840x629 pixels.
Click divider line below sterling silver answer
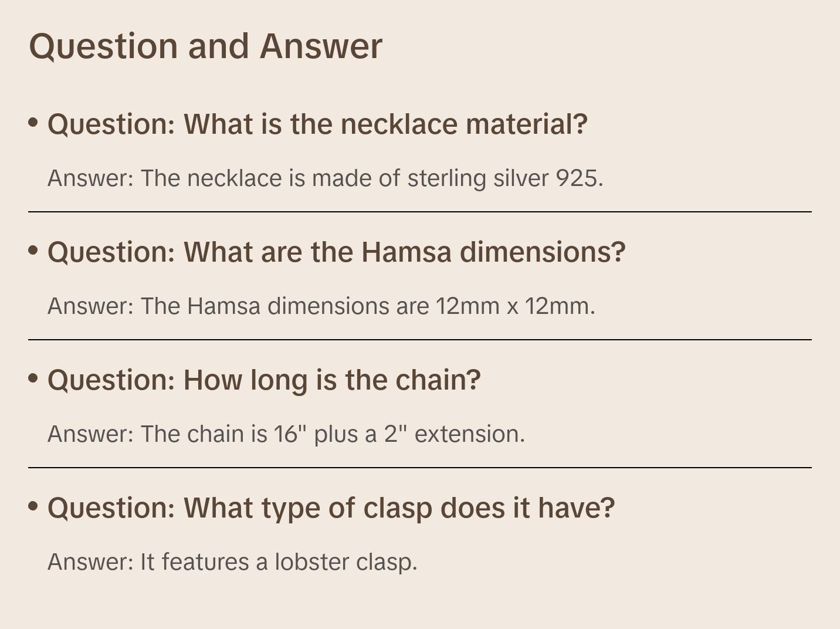[420, 212]
